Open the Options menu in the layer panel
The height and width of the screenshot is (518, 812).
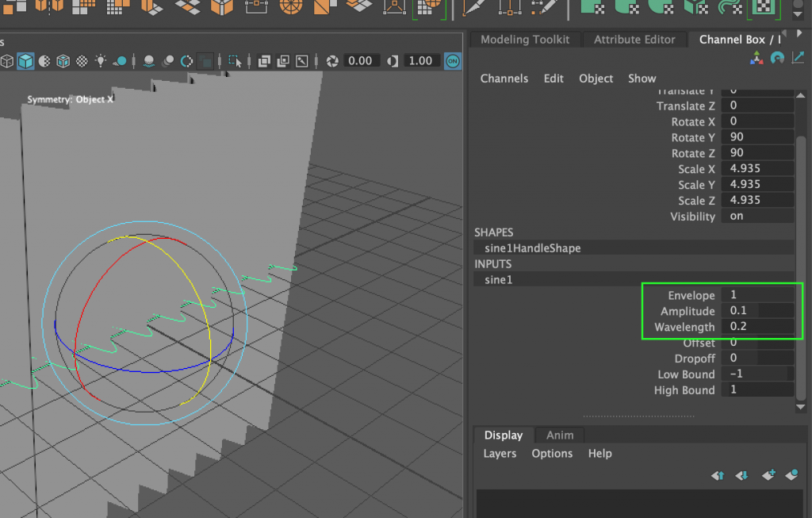(x=552, y=453)
